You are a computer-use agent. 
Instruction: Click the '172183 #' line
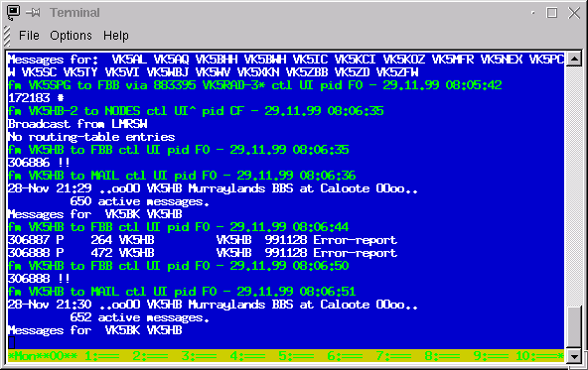[x=36, y=98]
